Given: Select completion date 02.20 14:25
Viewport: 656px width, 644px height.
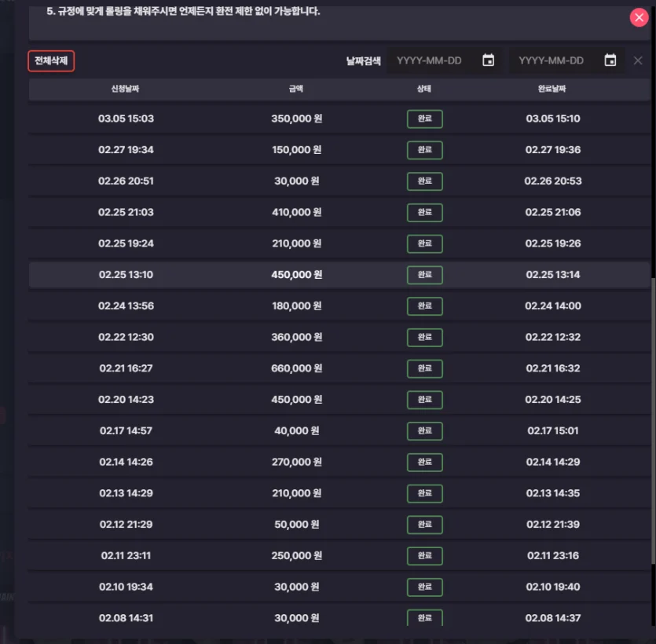Looking at the screenshot, I should (x=552, y=400).
